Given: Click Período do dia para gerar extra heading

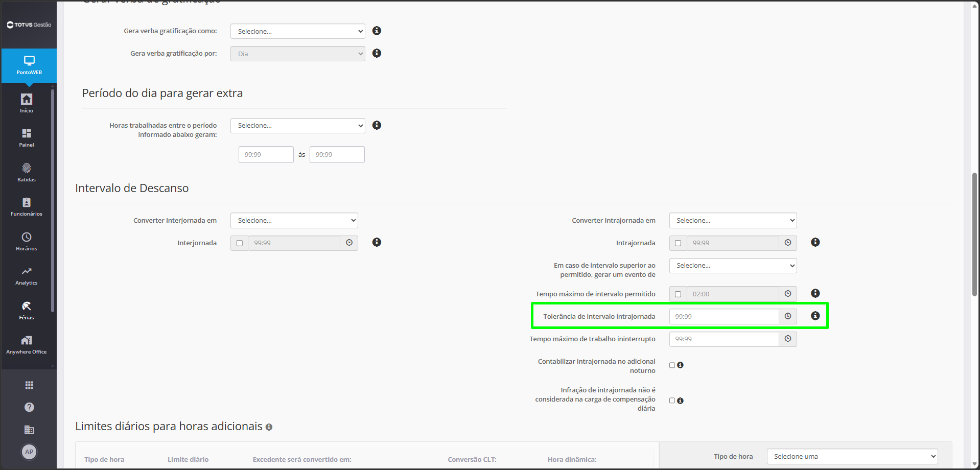Looking at the screenshot, I should pyautogui.click(x=162, y=93).
